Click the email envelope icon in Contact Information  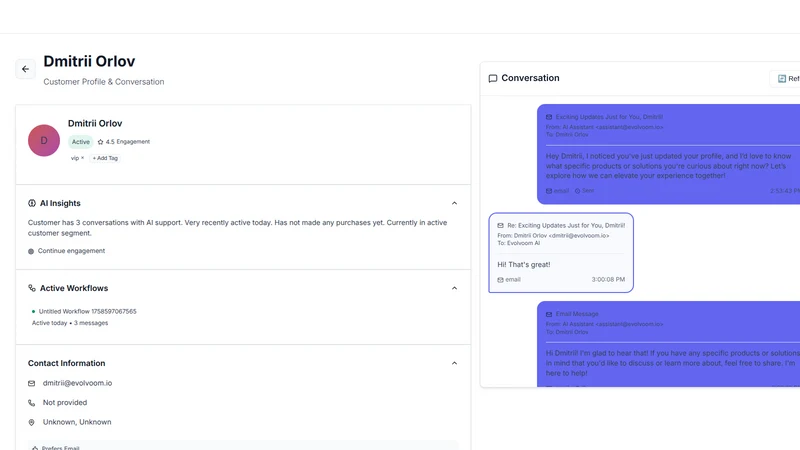pyautogui.click(x=32, y=383)
